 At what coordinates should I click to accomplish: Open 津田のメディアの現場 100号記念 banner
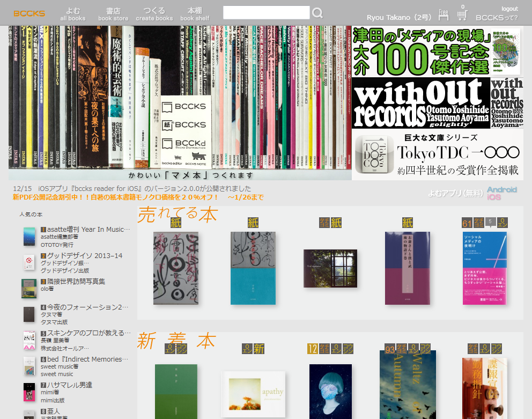tap(437, 52)
